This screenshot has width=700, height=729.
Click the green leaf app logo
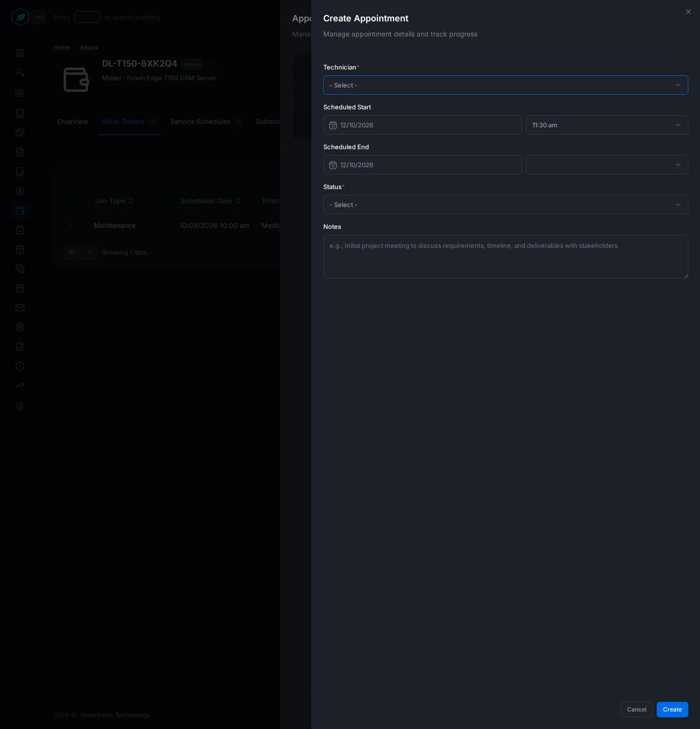pos(20,17)
